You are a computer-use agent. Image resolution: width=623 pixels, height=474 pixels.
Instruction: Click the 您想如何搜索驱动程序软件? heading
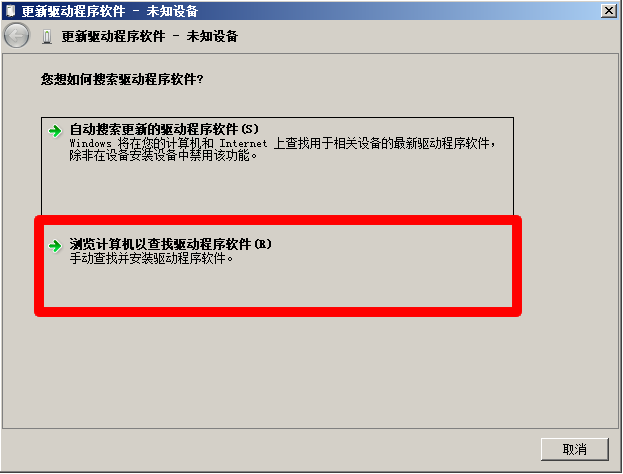(122, 79)
